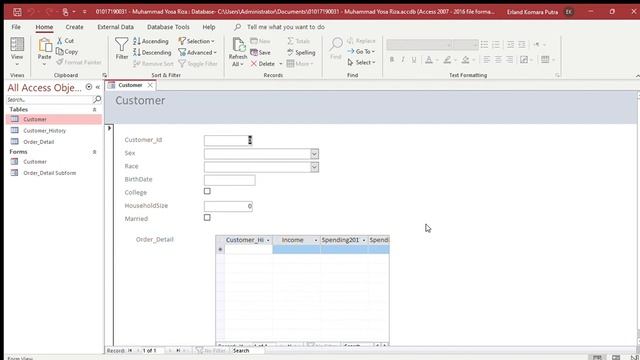The width and height of the screenshot is (640, 360).
Task: Switch to the Create ribbon tab
Action: (74, 27)
